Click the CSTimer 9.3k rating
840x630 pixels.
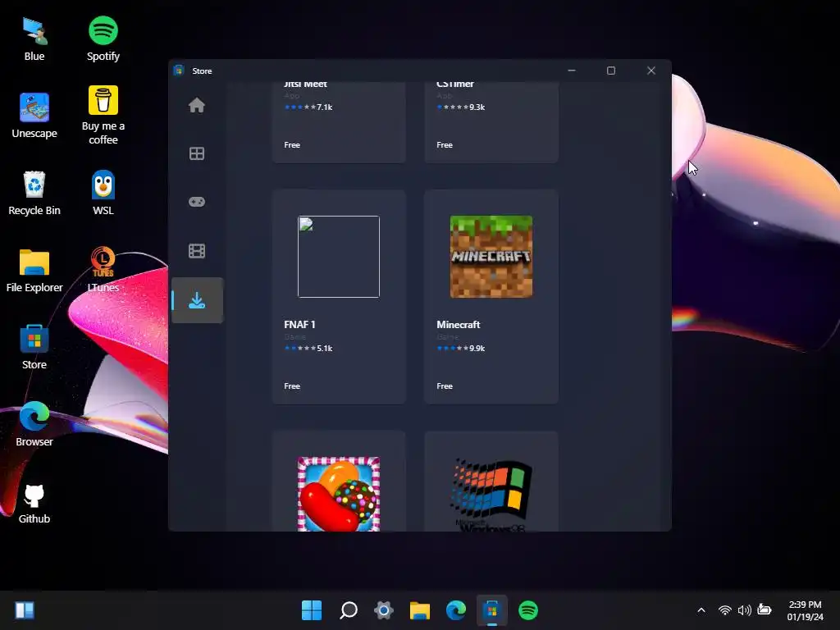click(461, 107)
